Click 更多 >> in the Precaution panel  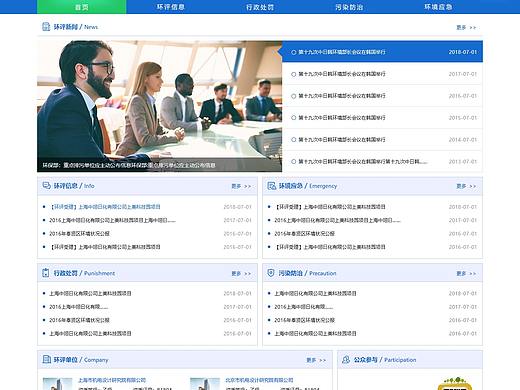coord(466,274)
